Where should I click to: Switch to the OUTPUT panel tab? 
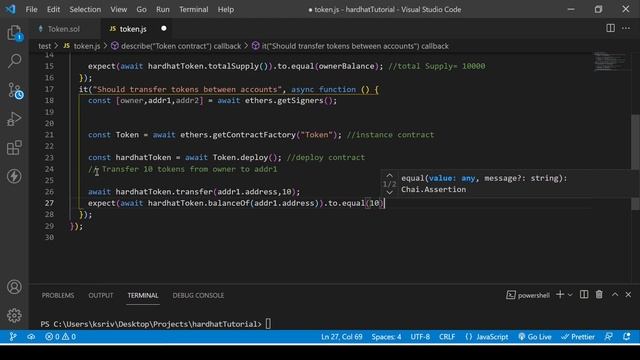point(101,295)
